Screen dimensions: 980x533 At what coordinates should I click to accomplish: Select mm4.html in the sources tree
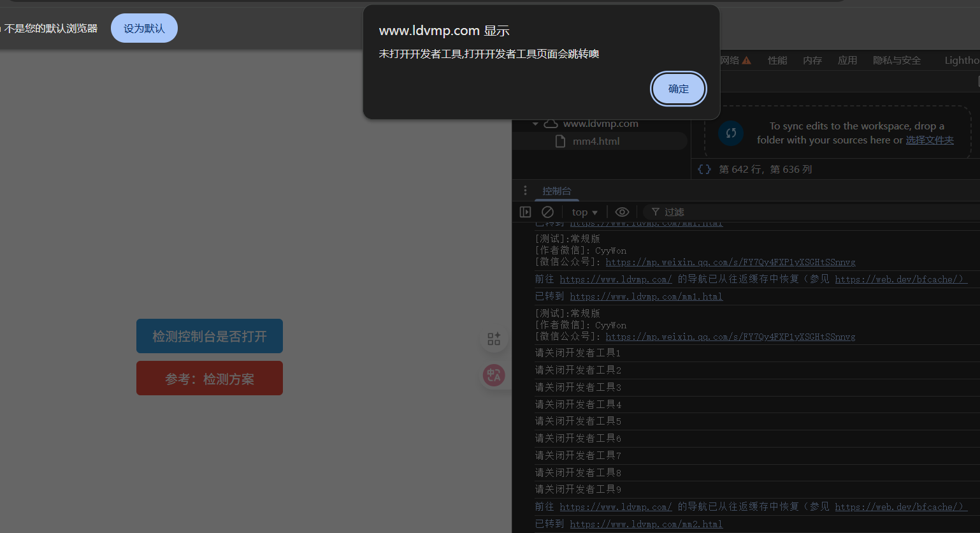pyautogui.click(x=596, y=141)
